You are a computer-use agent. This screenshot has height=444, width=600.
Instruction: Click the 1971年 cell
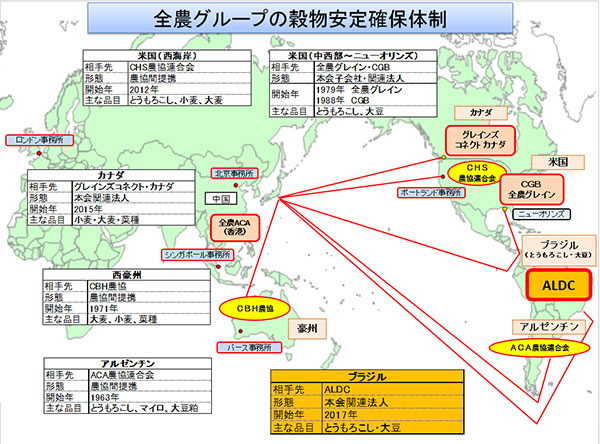[149, 309]
